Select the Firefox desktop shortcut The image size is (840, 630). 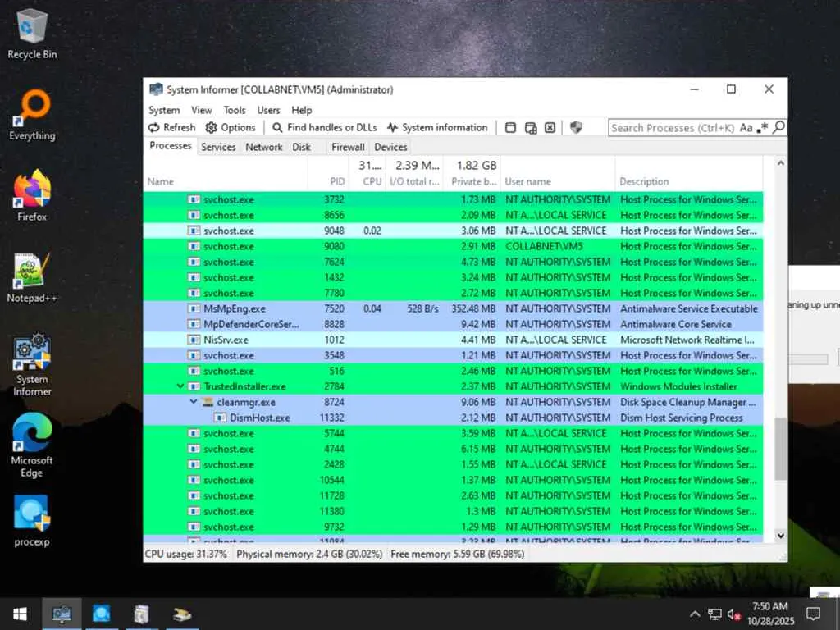(x=32, y=195)
